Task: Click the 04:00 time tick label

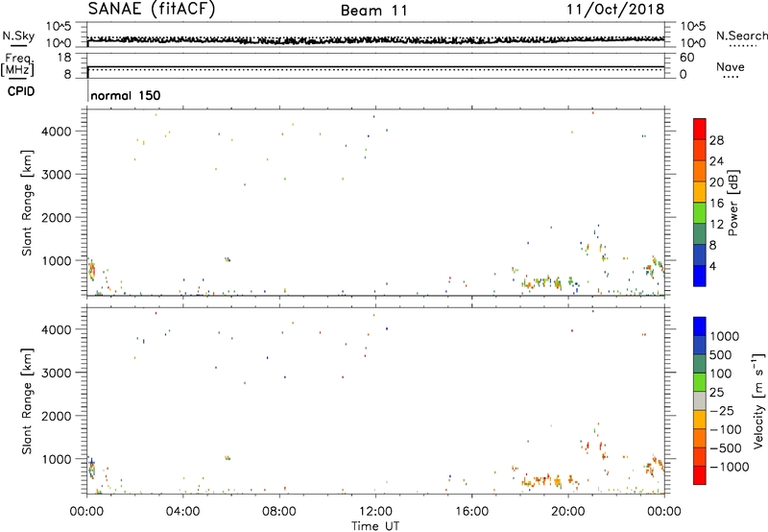Action: pos(182,512)
